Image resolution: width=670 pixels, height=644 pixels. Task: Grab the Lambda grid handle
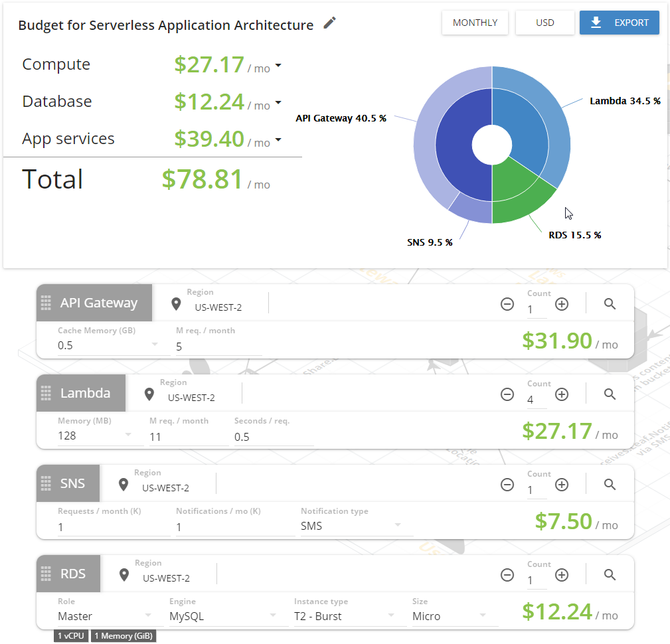coord(46,393)
